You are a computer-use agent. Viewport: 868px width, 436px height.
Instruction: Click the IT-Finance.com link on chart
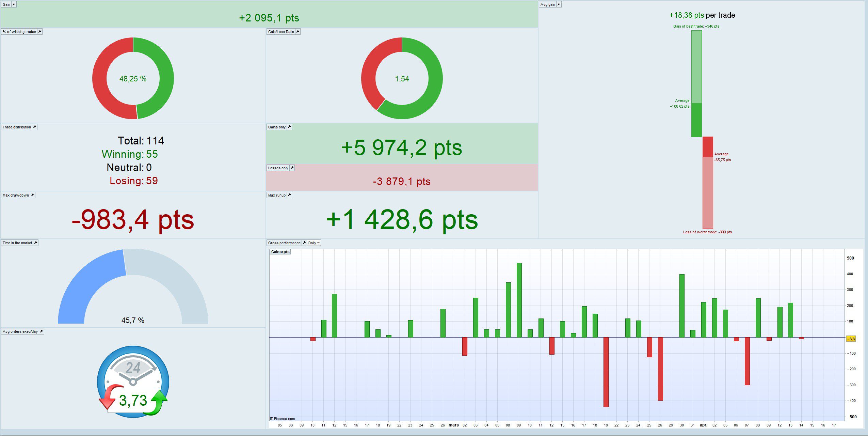282,419
